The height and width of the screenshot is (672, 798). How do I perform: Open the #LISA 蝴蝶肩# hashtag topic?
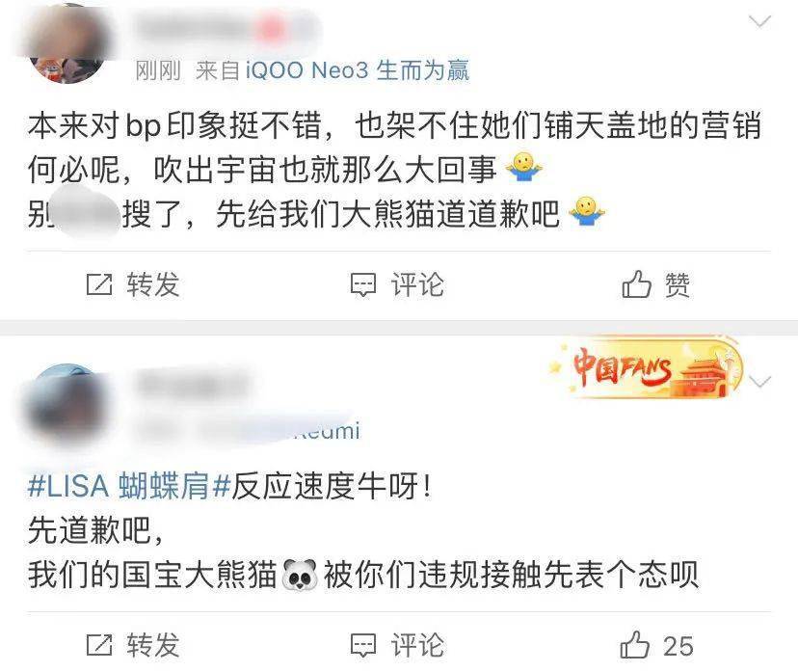(129, 486)
